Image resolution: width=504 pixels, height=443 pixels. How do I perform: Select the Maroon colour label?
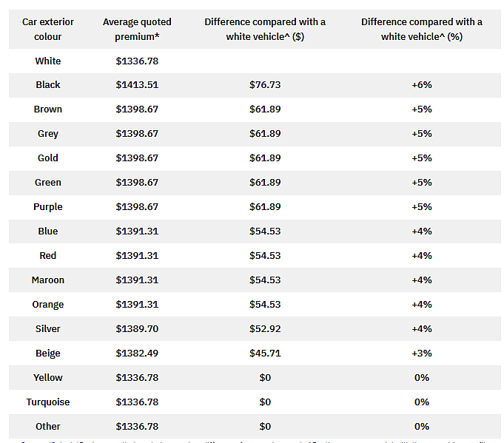coord(48,280)
